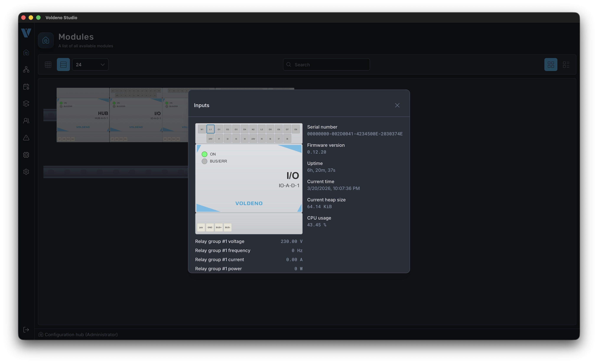598x364 pixels.
Task: Open the chip/hardware section in sidebar
Action: tap(26, 154)
